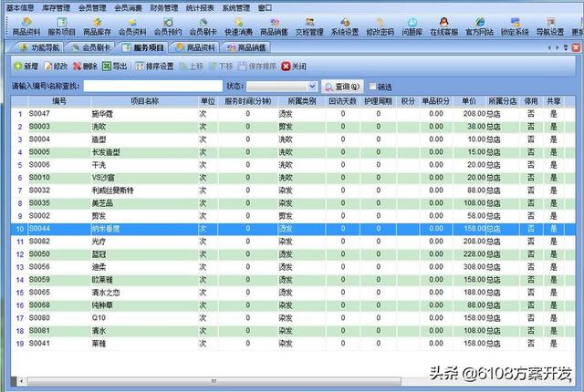Open 修改密码 toolbar icon
584x392 pixels.
tap(380, 26)
